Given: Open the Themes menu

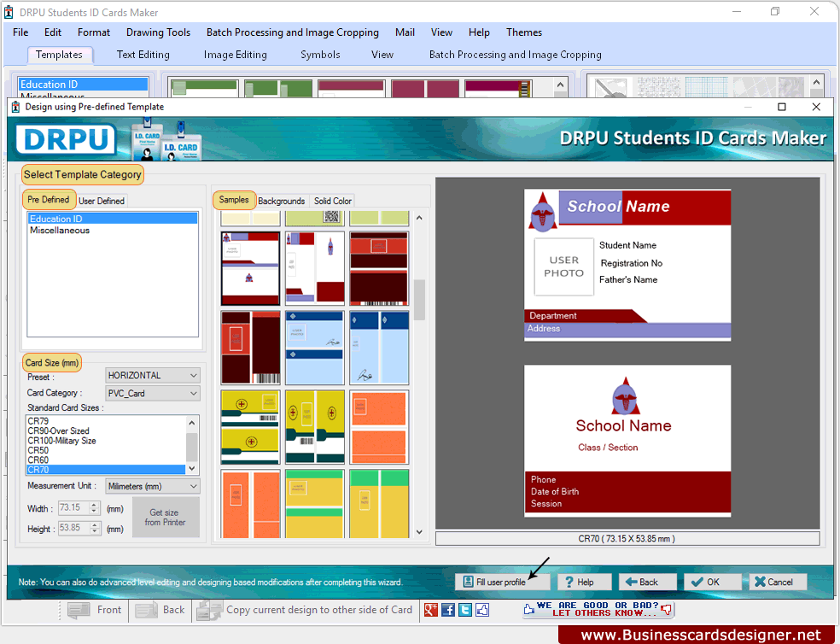Looking at the screenshot, I should pos(524,32).
